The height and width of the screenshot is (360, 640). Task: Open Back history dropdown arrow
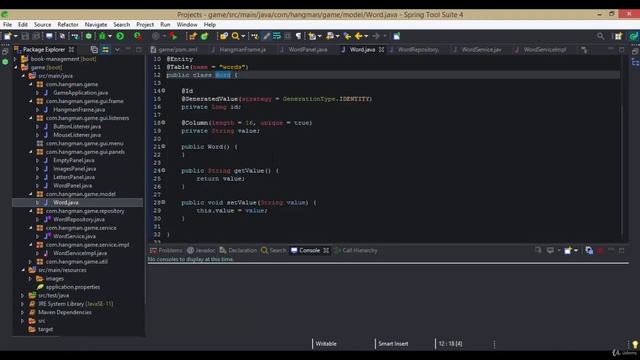click(x=366, y=36)
